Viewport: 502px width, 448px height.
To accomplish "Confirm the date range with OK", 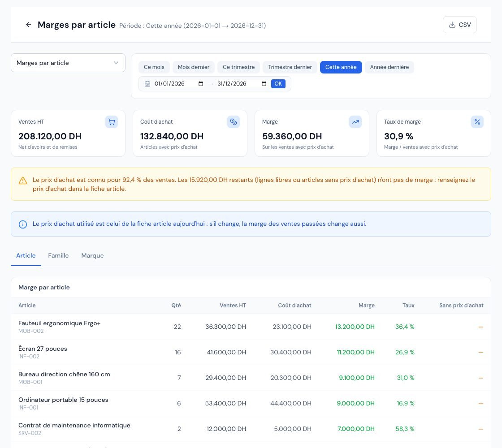I will [278, 84].
